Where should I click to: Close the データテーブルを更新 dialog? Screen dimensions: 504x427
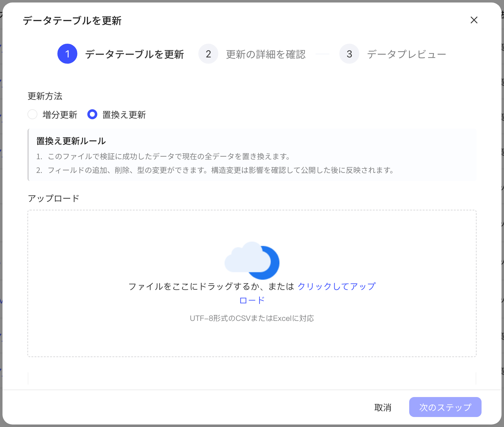[x=474, y=20]
